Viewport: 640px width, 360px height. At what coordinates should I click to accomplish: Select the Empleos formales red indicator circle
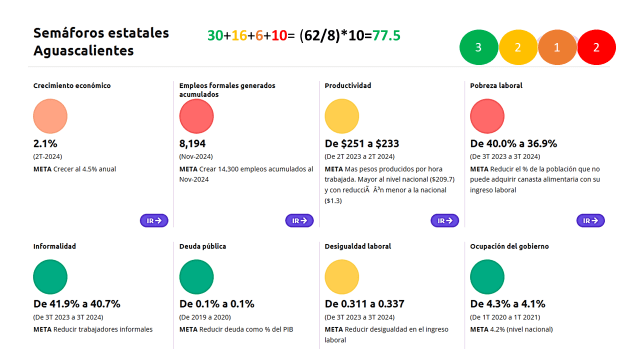pyautogui.click(x=196, y=116)
